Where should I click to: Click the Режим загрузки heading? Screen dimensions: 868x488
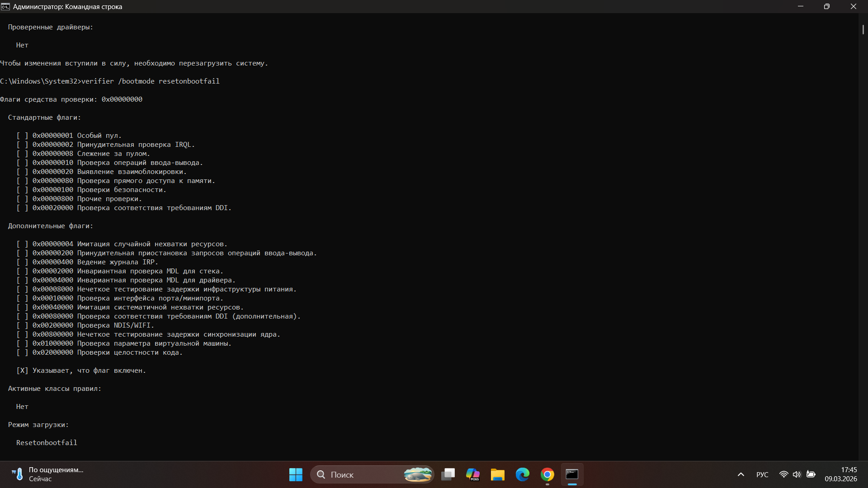point(38,425)
